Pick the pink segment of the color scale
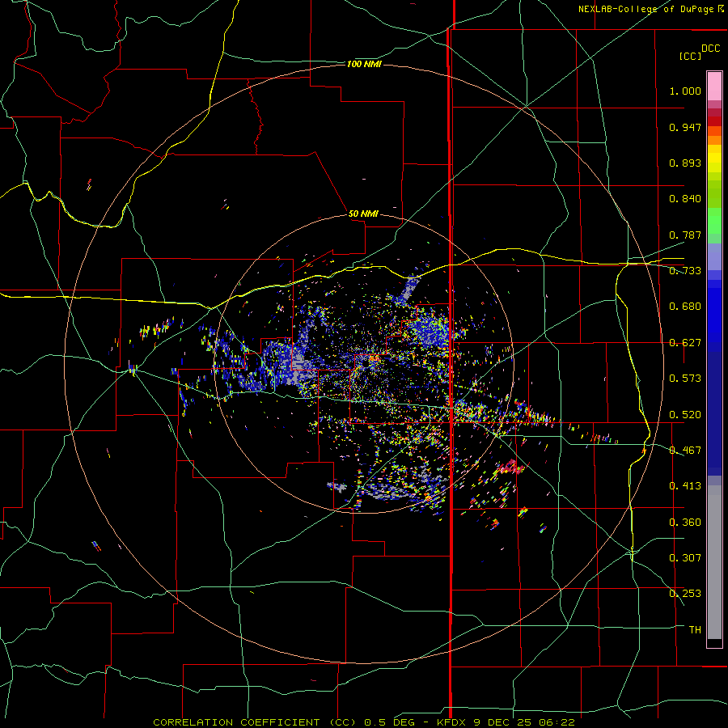The height and width of the screenshot is (728, 728). coord(714,87)
